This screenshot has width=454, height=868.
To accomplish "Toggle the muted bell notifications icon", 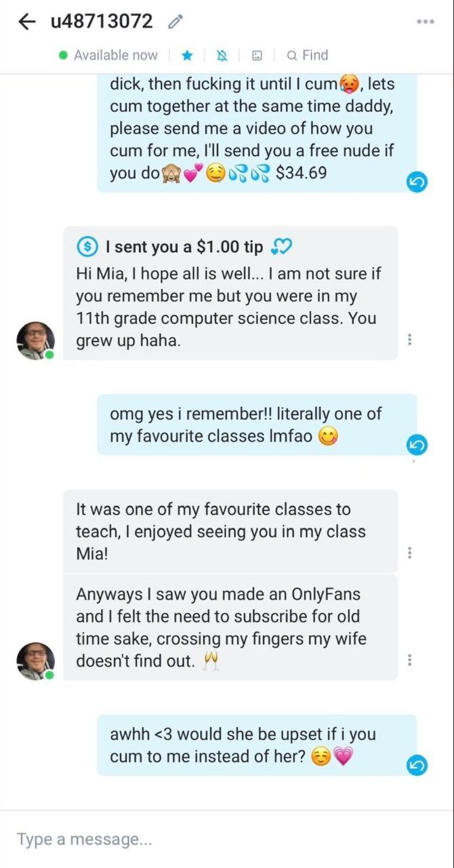I will click(x=223, y=56).
